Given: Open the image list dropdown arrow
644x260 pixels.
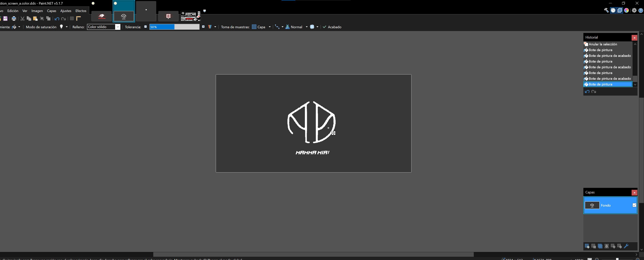Looking at the screenshot, I should 205,11.
